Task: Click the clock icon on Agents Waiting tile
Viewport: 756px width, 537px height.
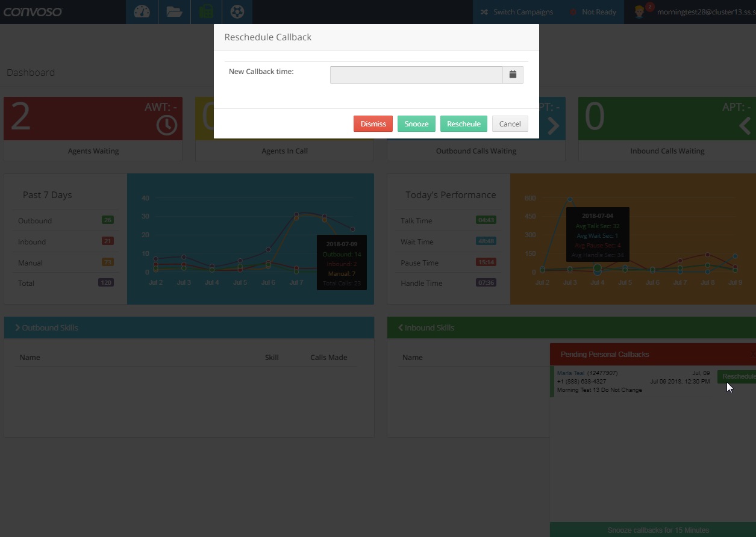Action: click(x=167, y=125)
